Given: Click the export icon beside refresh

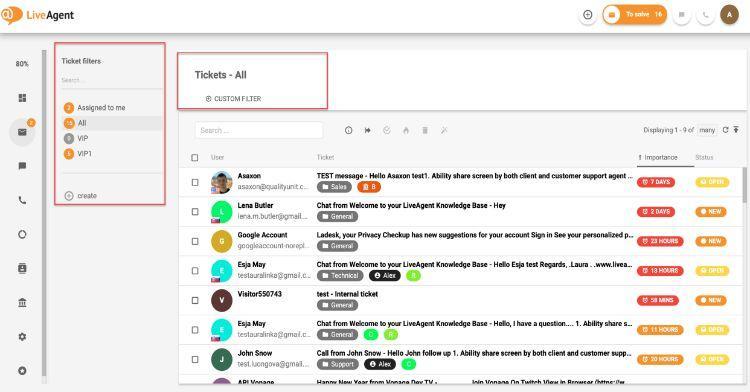Looking at the screenshot, I should (736, 130).
